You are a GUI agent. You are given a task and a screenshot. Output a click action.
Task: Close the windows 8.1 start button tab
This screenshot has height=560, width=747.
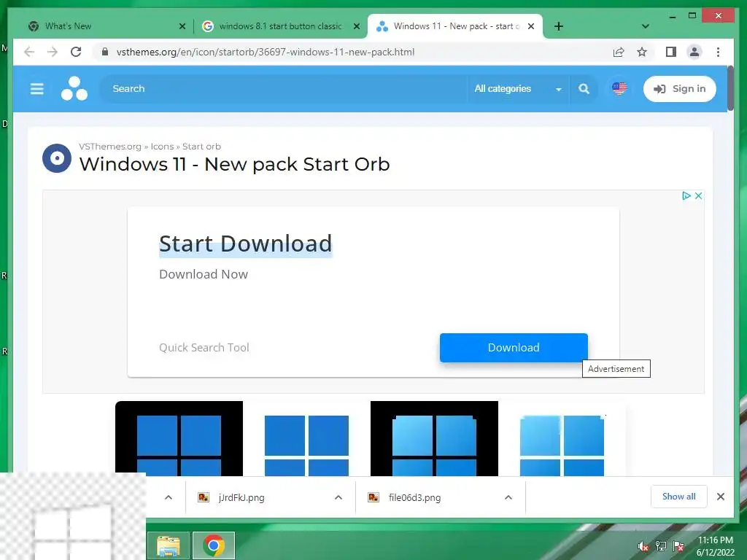point(356,26)
